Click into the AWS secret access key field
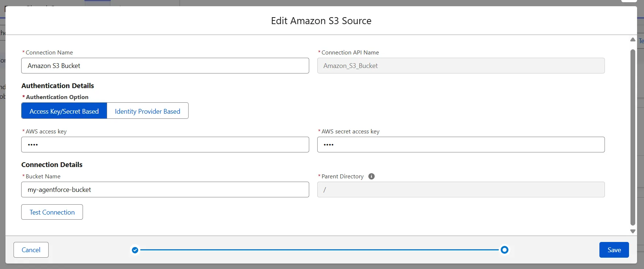Image resolution: width=644 pixels, height=269 pixels. point(461,145)
